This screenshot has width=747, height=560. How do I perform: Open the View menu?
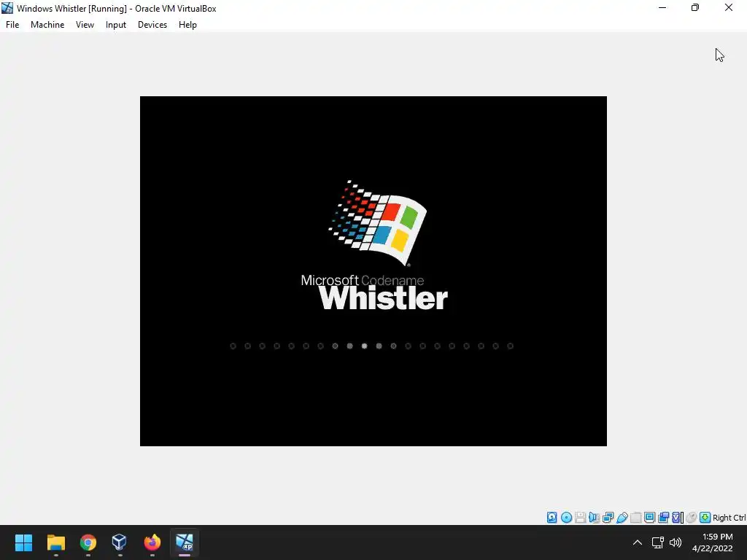pyautogui.click(x=85, y=25)
